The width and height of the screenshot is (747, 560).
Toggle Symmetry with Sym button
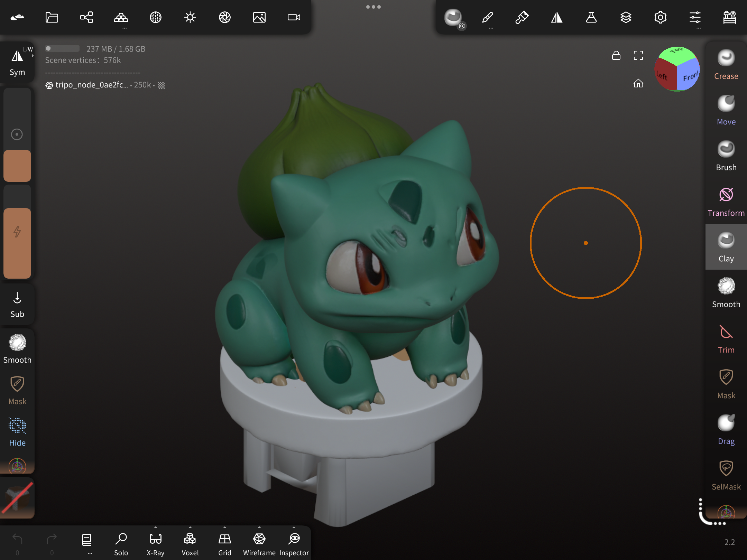[17, 62]
